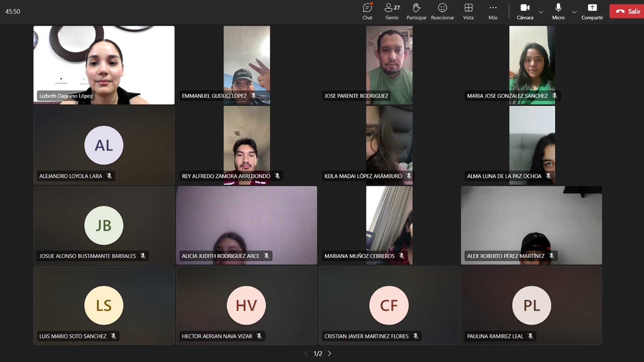Click muted mic icon of Alicia Judith Rodriguez
The height and width of the screenshot is (362, 644).
tap(267, 256)
